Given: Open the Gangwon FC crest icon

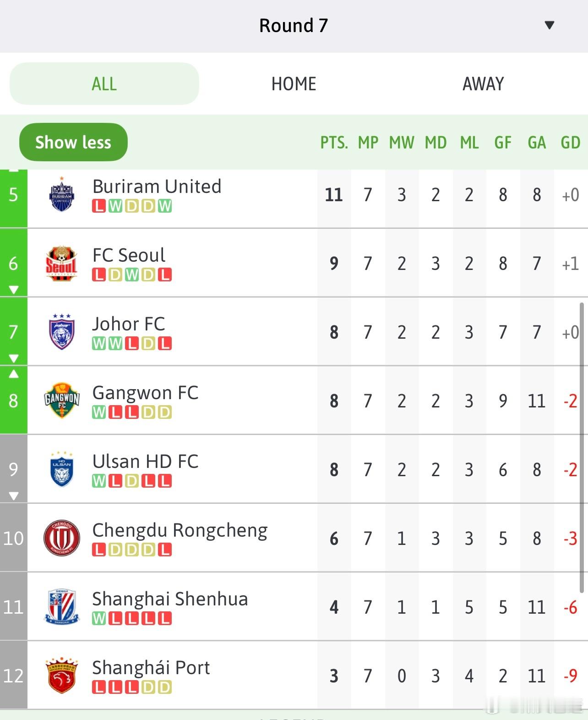Looking at the screenshot, I should (x=61, y=401).
